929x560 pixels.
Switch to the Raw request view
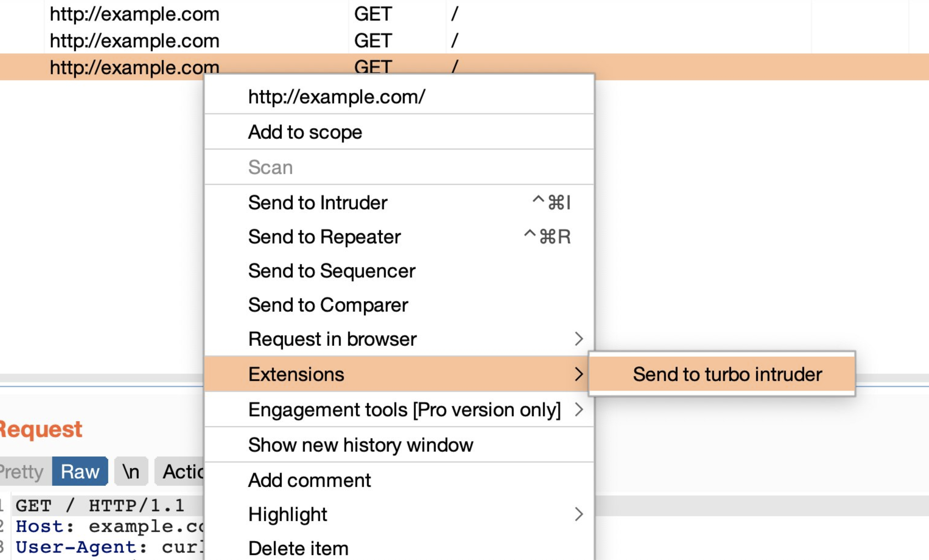[x=80, y=471]
